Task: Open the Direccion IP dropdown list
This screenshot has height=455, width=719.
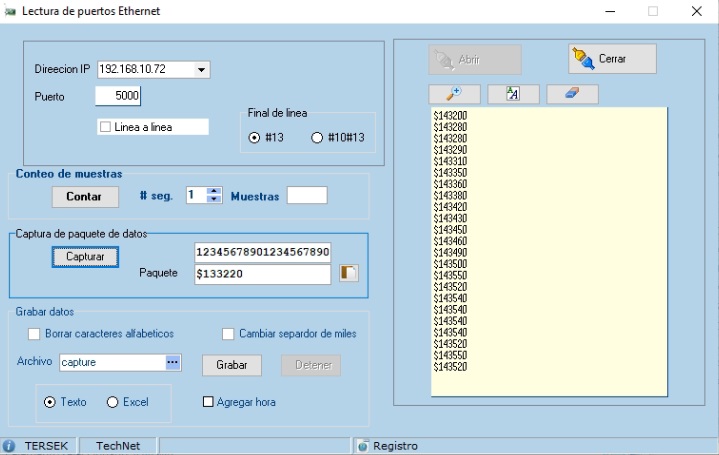Action: [x=201, y=70]
